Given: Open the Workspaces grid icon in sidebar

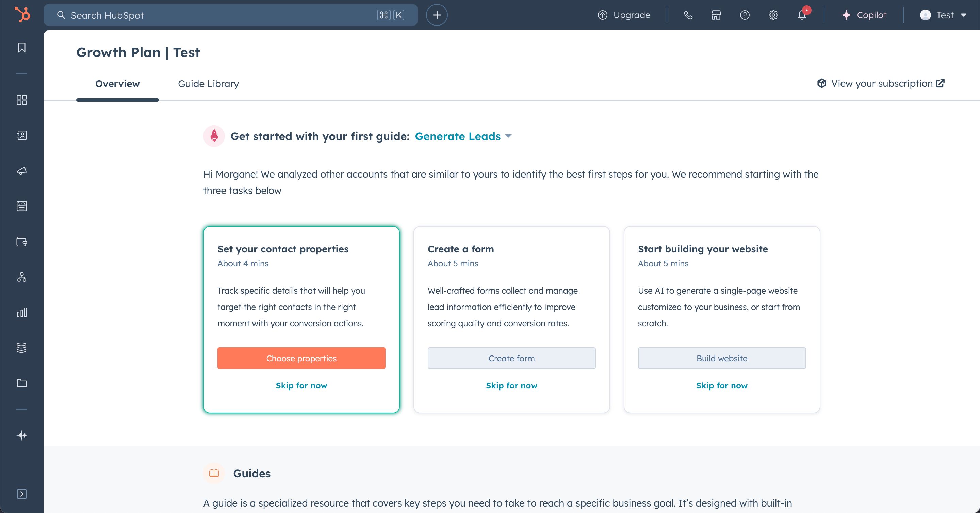Looking at the screenshot, I should 22,100.
